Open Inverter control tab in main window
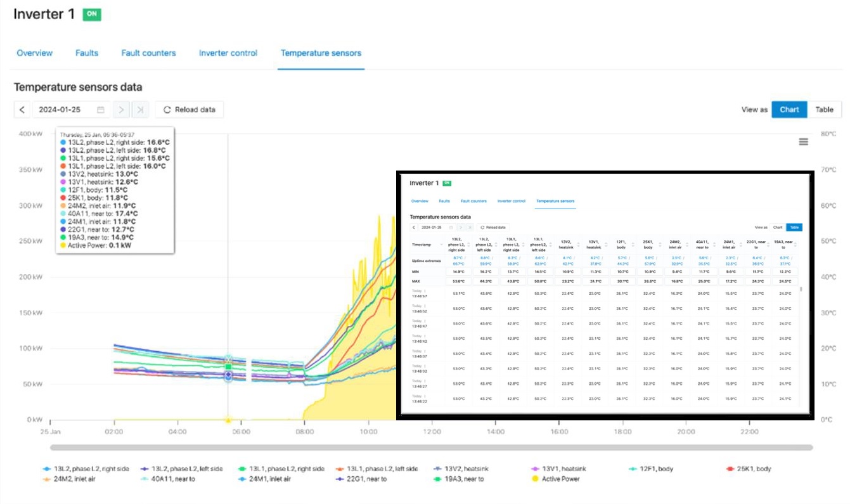 [228, 53]
